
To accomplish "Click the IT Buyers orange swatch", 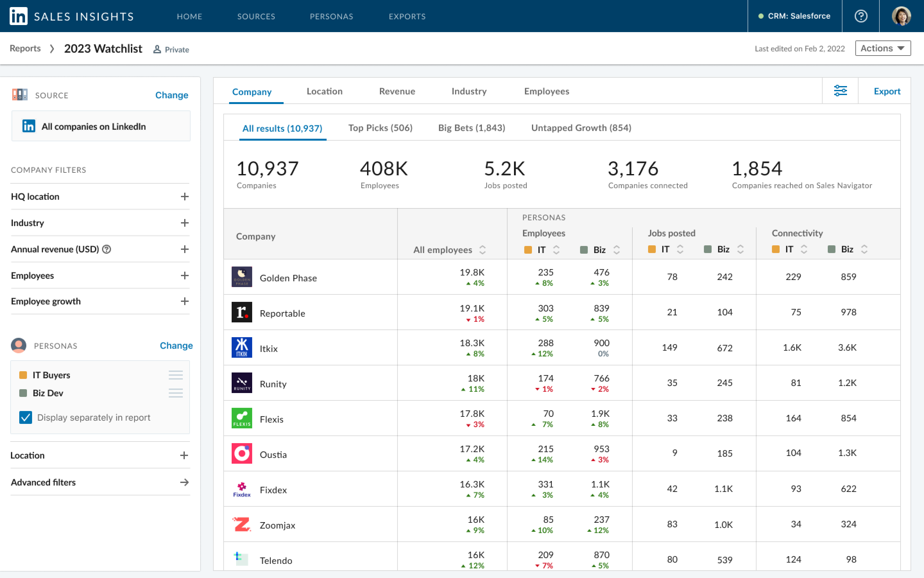I will pos(23,375).
